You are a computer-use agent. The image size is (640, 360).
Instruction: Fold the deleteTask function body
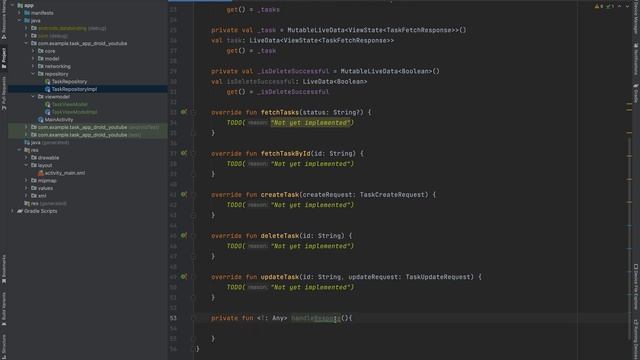[194, 236]
